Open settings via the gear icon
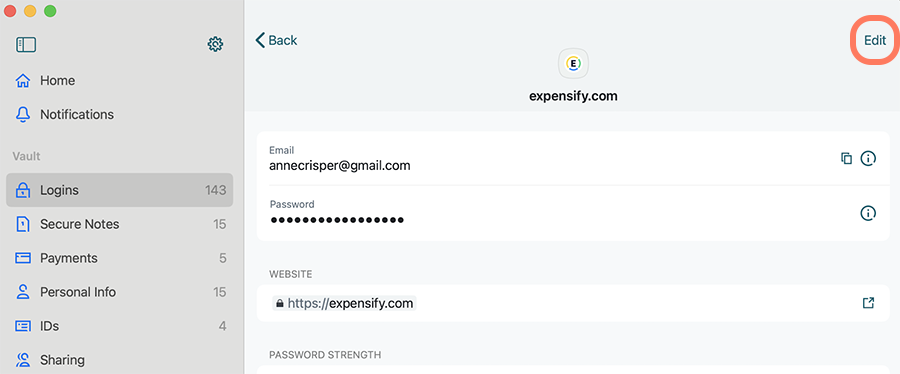This screenshot has height=374, width=900. [215, 44]
